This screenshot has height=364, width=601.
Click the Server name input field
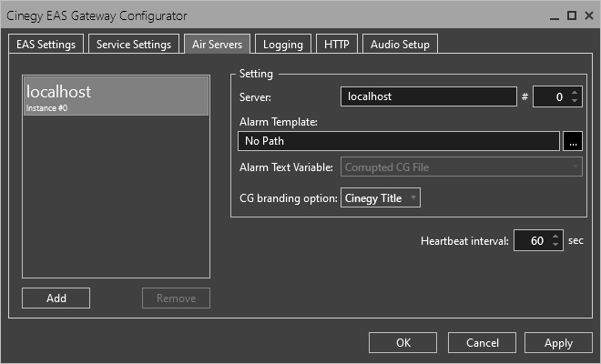(x=428, y=96)
